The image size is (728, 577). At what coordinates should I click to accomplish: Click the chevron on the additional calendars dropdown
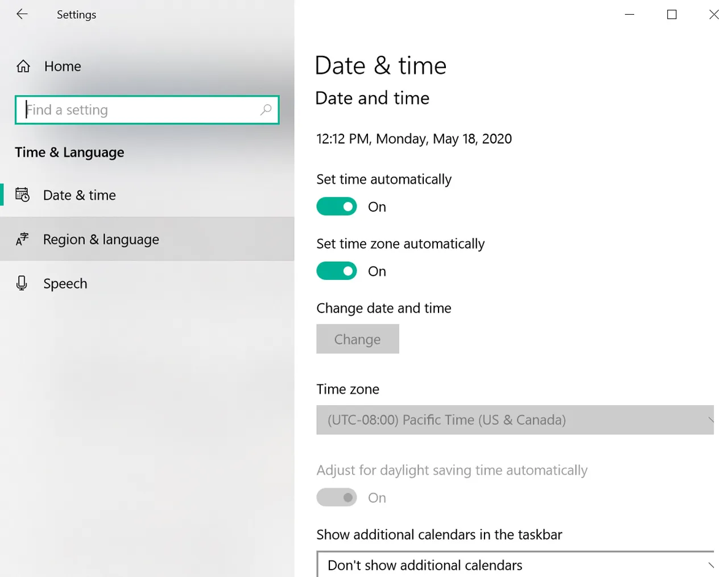[x=710, y=564]
